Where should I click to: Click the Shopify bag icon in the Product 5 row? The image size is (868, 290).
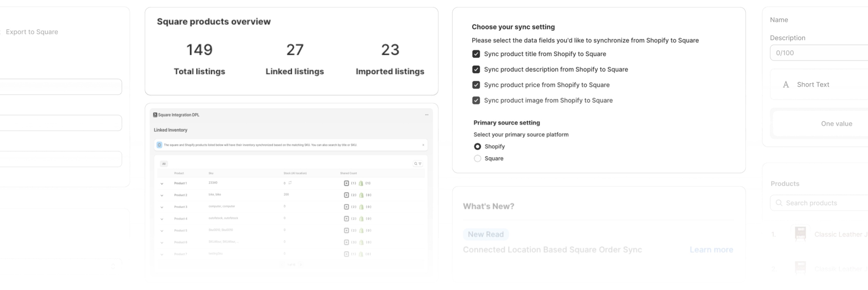coord(361,230)
